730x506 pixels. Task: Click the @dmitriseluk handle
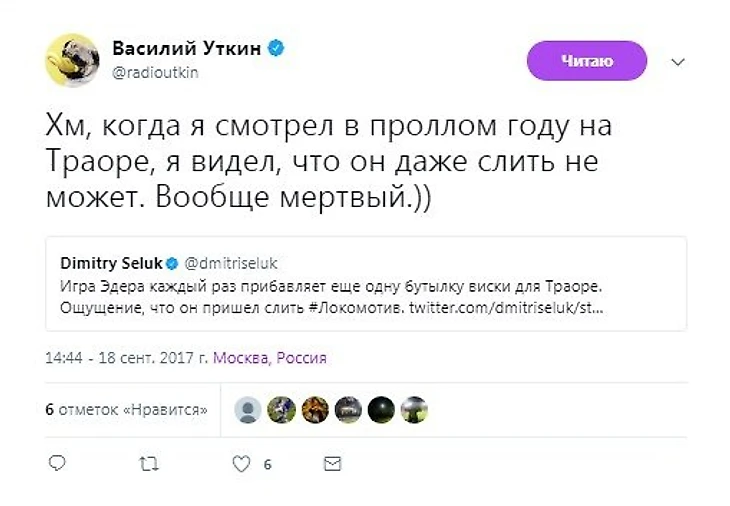(x=231, y=263)
